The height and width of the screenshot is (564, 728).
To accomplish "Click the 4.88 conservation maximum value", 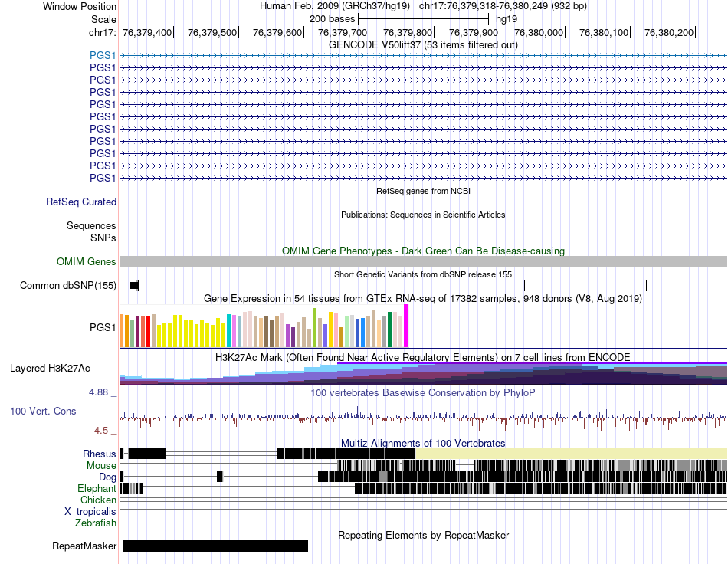I will (x=98, y=392).
